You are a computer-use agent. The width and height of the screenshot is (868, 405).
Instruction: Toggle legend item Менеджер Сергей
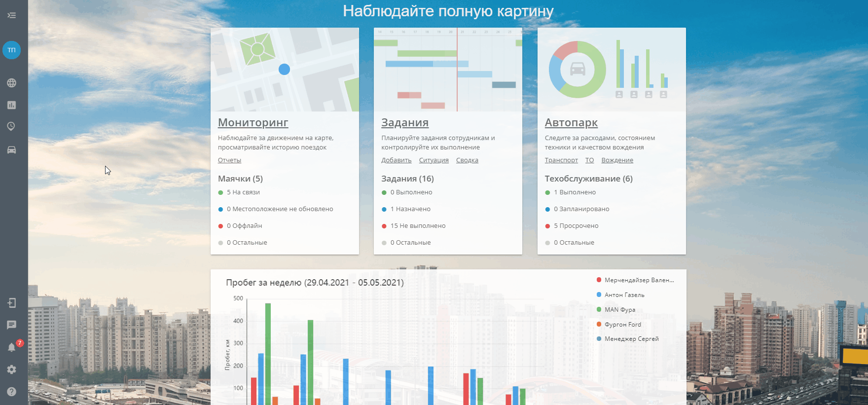(627, 339)
